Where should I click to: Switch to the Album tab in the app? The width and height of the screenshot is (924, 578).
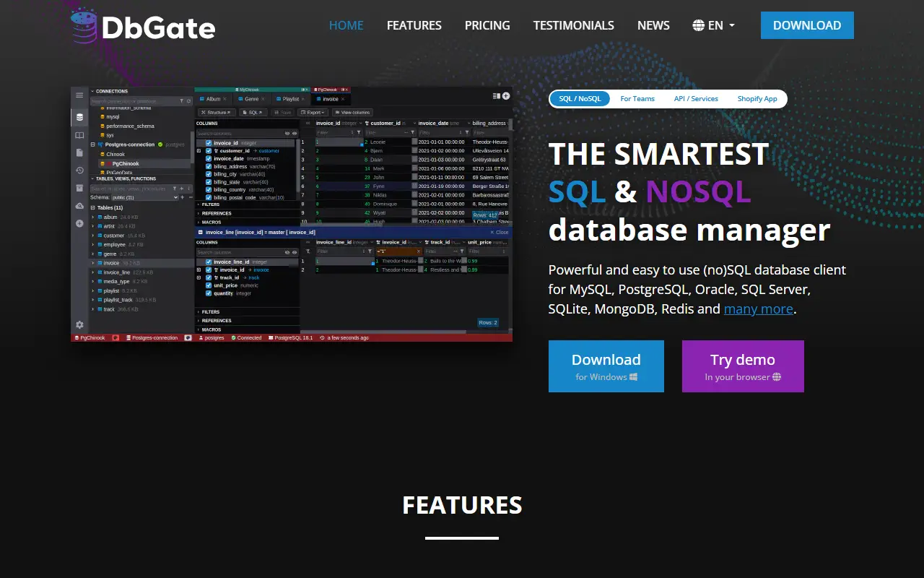(213, 99)
